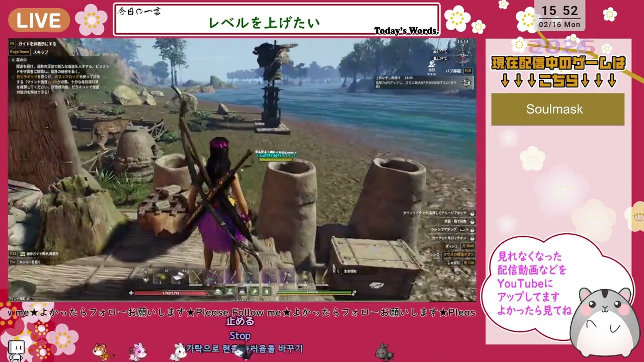Click the tribesman portrait icon near compass

(x=432, y=64)
